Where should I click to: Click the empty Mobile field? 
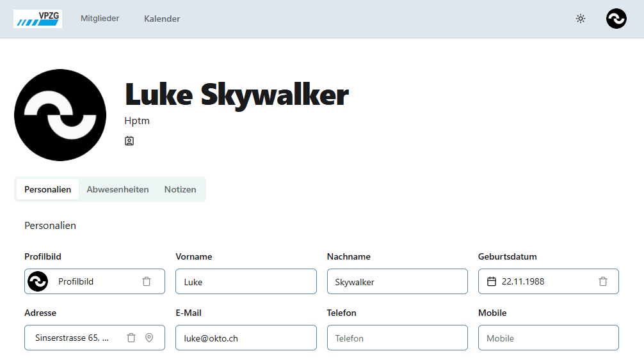pos(549,338)
